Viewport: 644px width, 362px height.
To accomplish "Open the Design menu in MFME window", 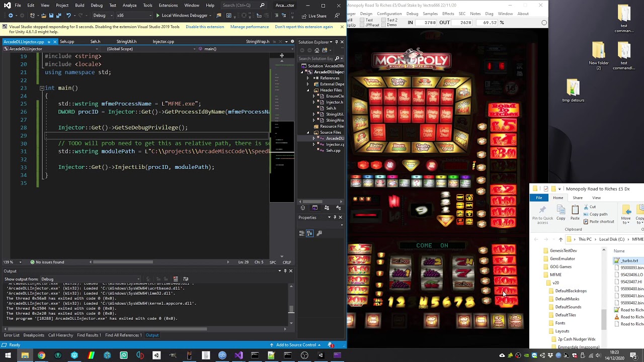I will [x=366, y=14].
